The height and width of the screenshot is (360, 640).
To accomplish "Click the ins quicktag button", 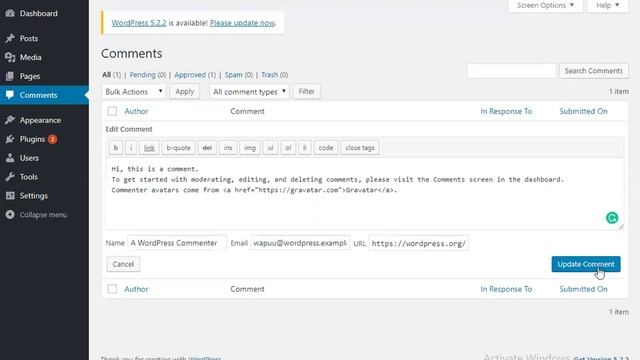I will [228, 148].
